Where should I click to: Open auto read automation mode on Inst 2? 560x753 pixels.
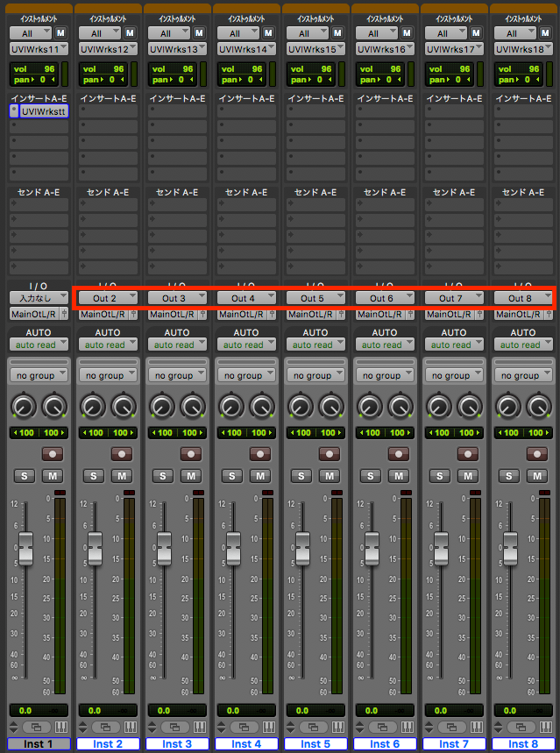[x=108, y=345]
